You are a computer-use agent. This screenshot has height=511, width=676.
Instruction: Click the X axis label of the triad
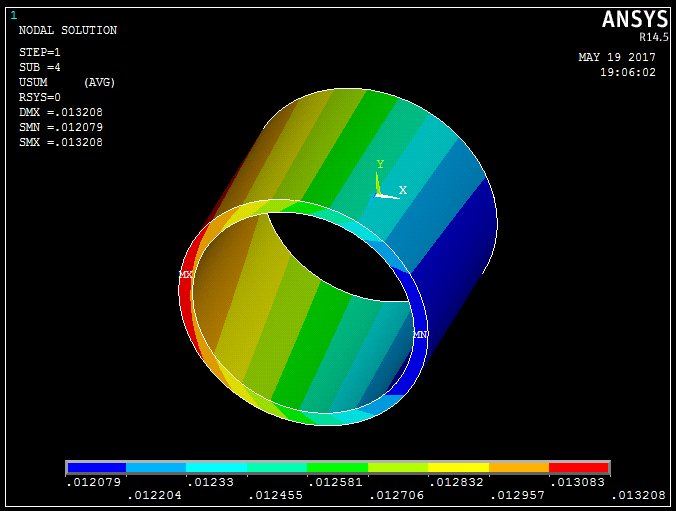point(403,190)
